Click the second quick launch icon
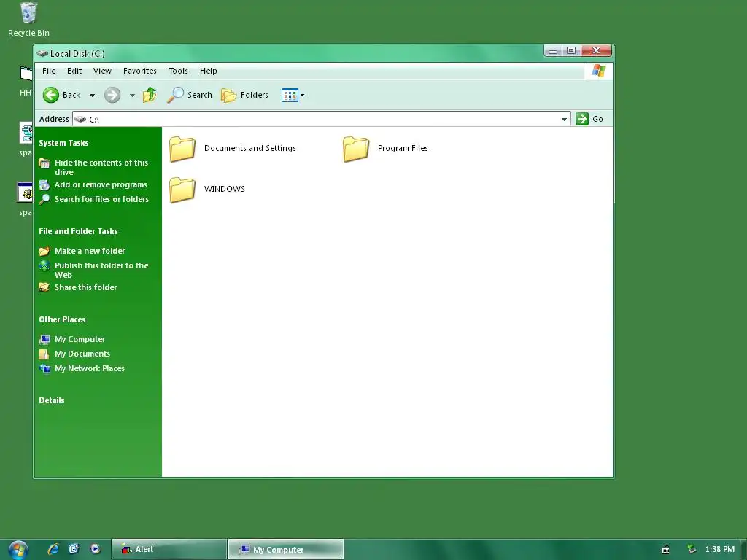This screenshot has width=747, height=560. 74,549
